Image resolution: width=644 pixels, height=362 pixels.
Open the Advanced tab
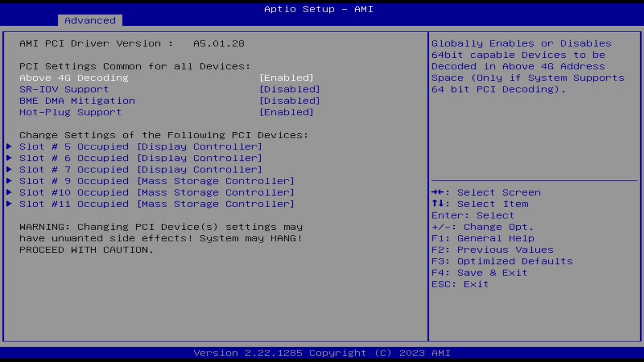click(90, 21)
